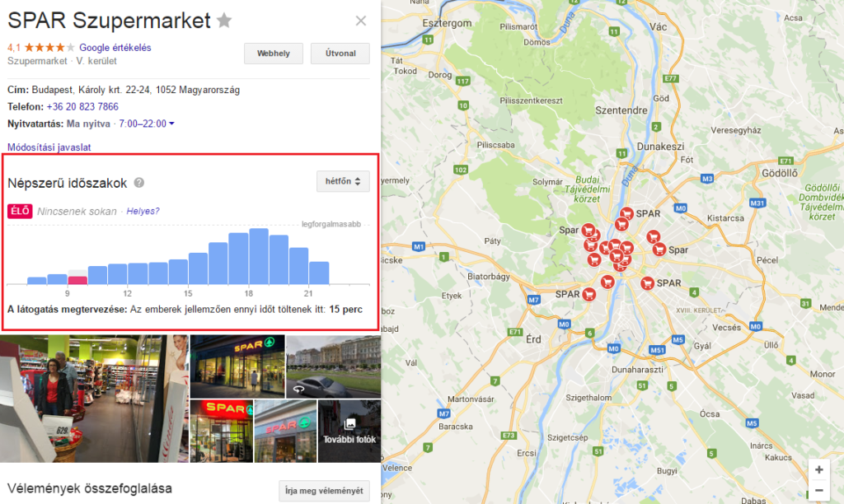Zoom out on the map
Image resolution: width=844 pixels, height=504 pixels.
(x=818, y=490)
